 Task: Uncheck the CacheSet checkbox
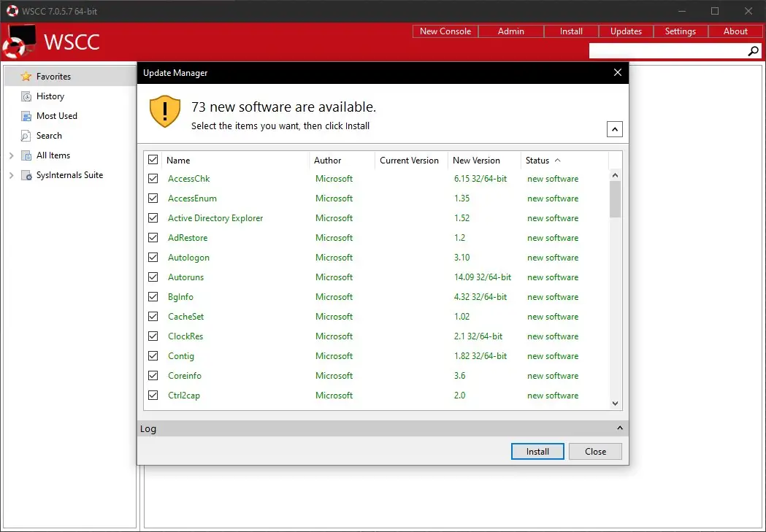153,316
